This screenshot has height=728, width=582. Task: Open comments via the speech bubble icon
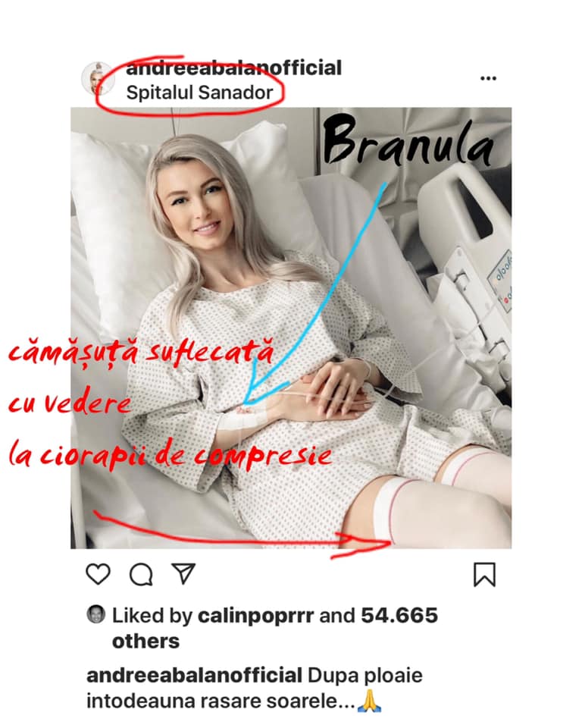click(141, 575)
